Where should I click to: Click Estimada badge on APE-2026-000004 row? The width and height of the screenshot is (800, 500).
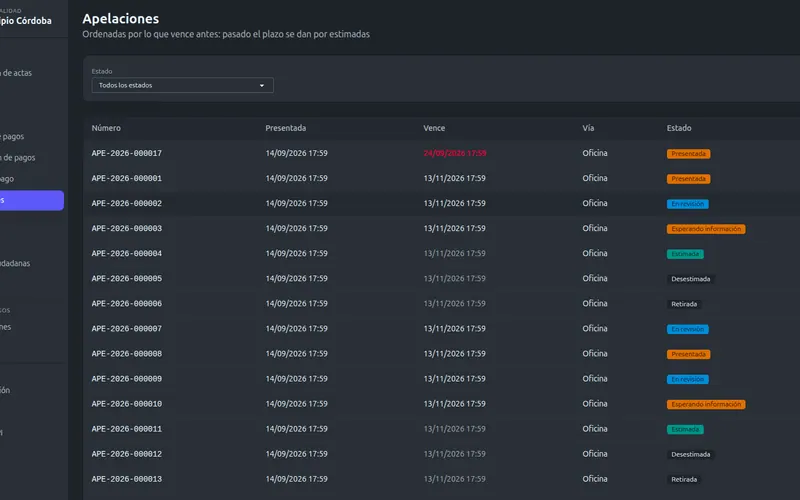click(685, 254)
